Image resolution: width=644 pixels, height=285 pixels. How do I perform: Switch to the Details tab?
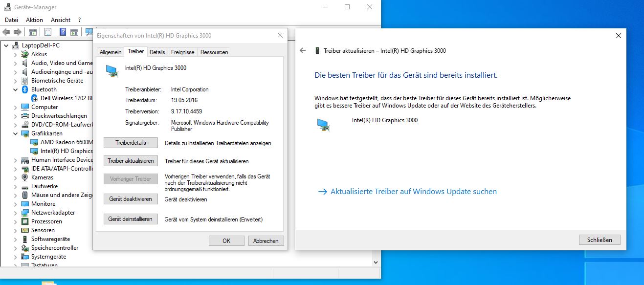click(157, 52)
